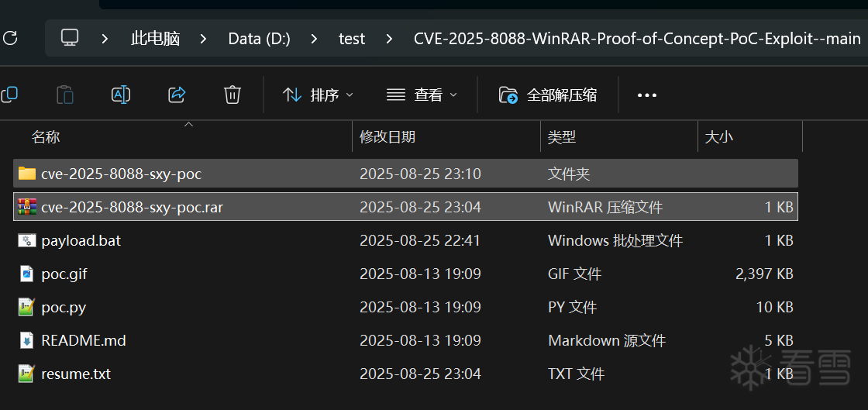Expand chevron after the computer icon

coord(105,39)
